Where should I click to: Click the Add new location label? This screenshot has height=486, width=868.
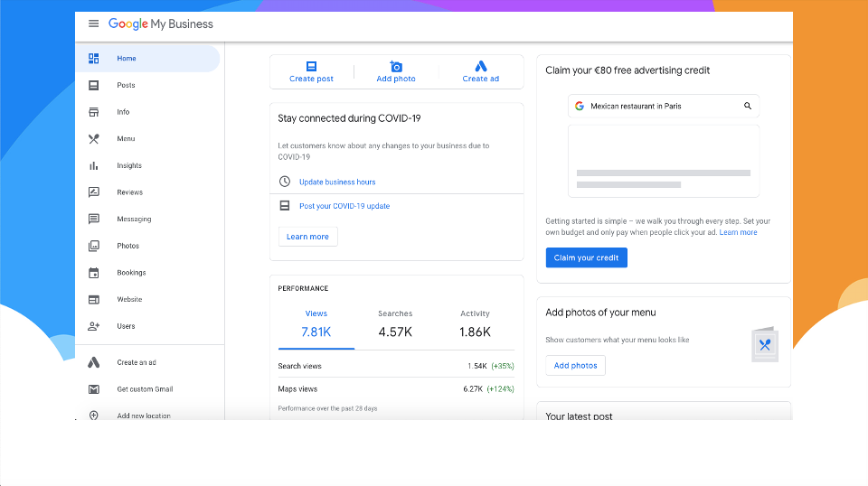(144, 416)
